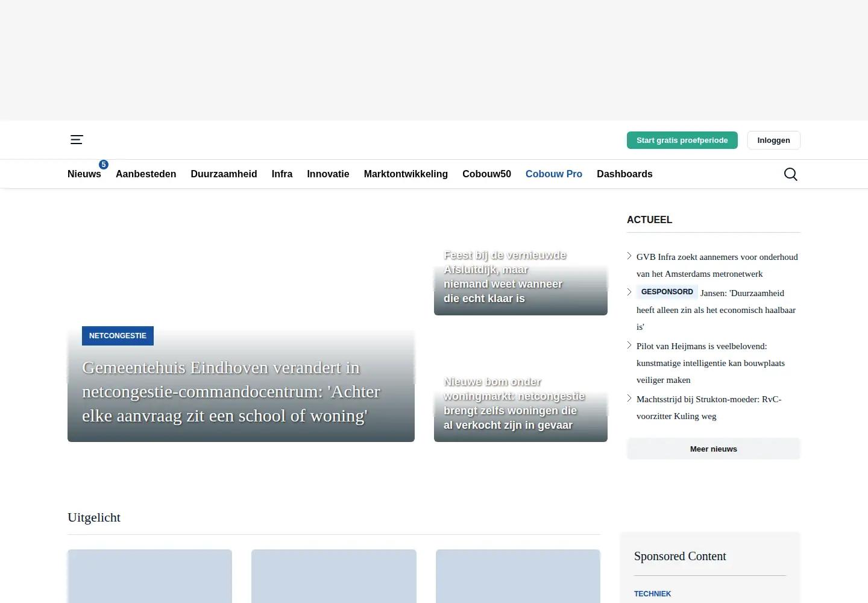Open the Cobouw50 page
Image resolution: width=868 pixels, height=603 pixels.
486,174
